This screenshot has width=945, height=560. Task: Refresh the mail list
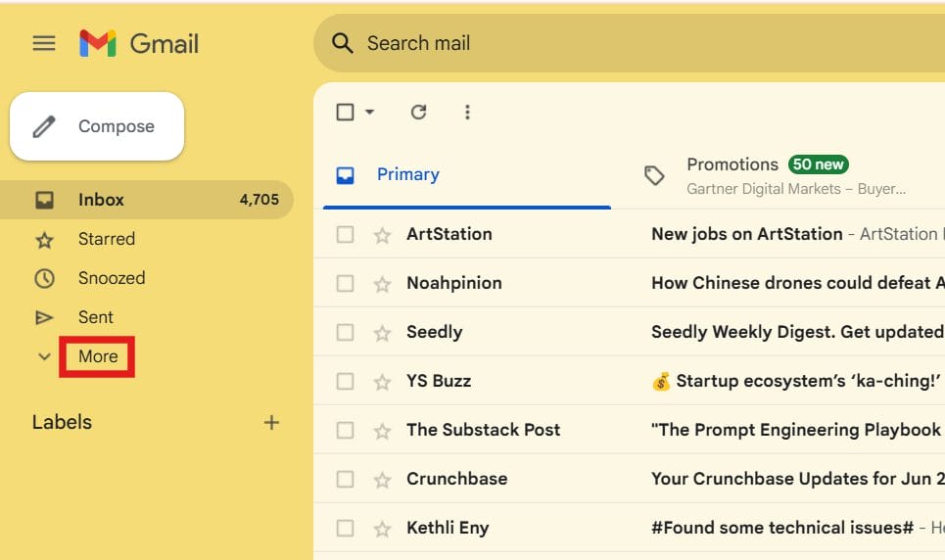pos(418,113)
